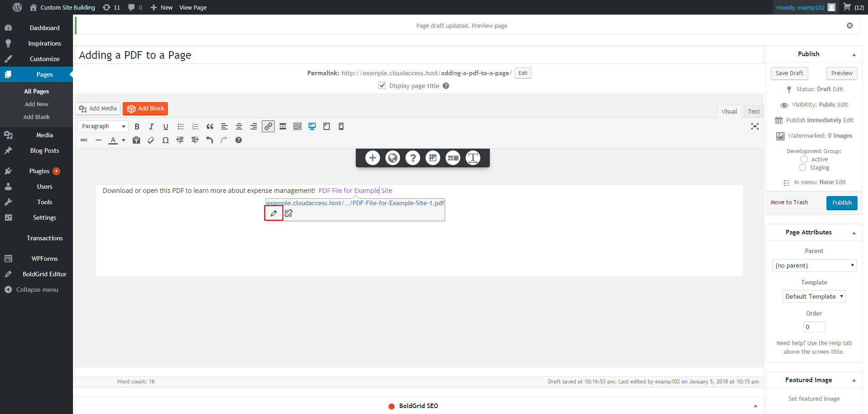The image size is (868, 414).
Task: Click Move to Trash link
Action: coord(789,202)
